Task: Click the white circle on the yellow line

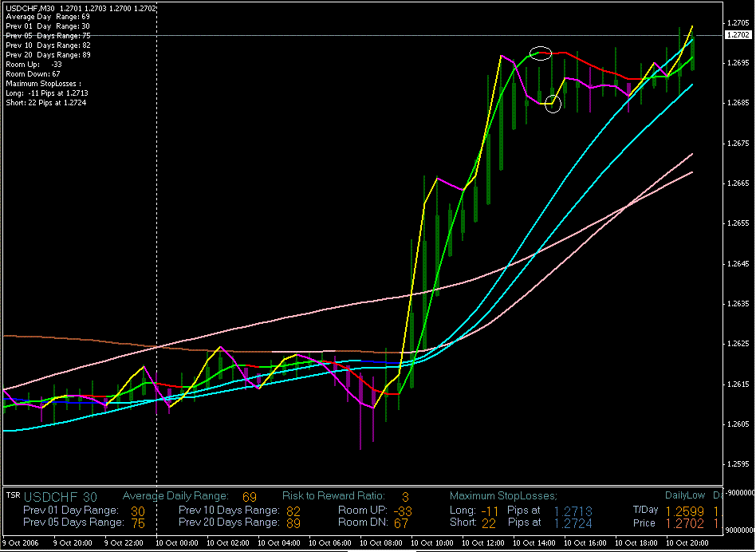Action: 553,102
